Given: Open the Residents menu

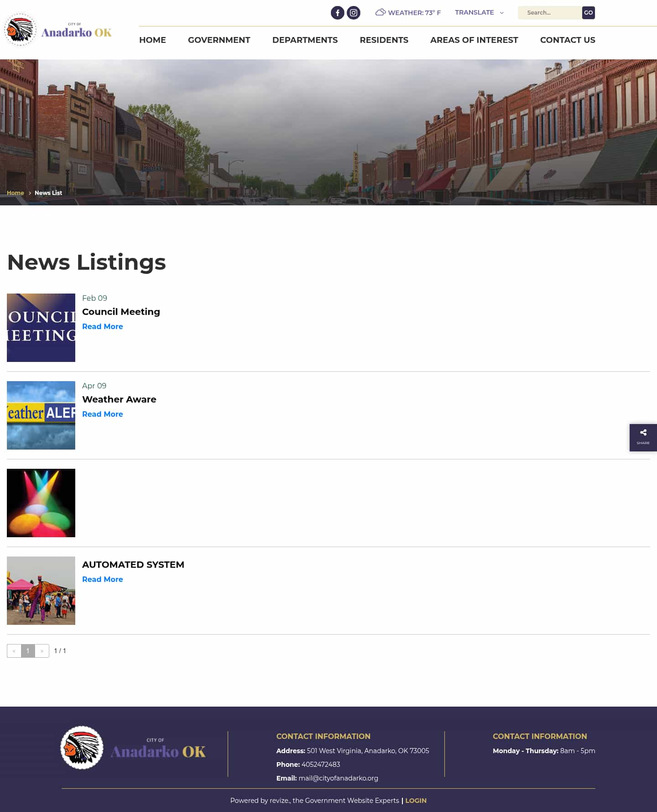Looking at the screenshot, I should click(384, 40).
